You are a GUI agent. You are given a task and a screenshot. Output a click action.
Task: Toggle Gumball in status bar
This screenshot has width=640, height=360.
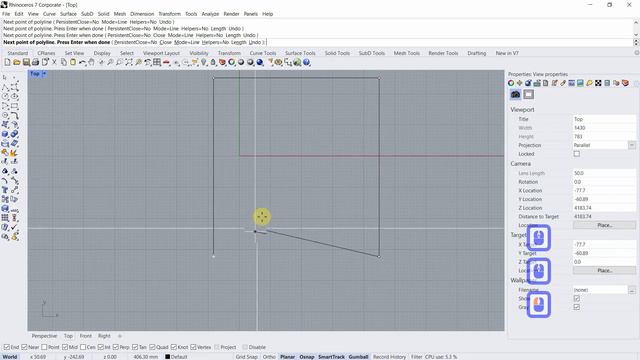(x=358, y=357)
